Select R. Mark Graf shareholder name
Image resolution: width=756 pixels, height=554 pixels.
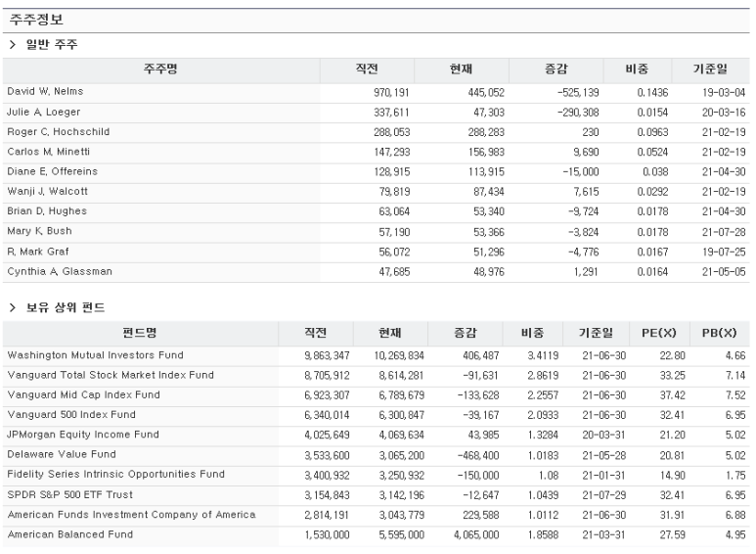point(38,252)
